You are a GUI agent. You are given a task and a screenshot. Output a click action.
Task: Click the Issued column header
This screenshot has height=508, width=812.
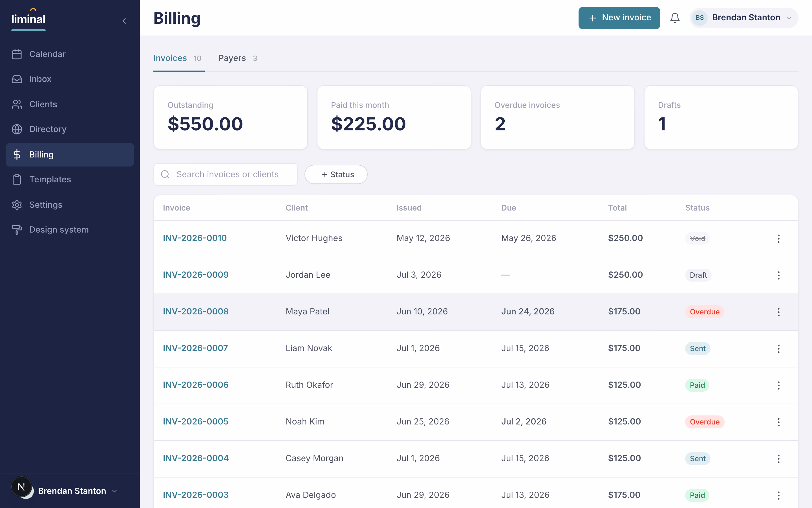pyautogui.click(x=409, y=208)
